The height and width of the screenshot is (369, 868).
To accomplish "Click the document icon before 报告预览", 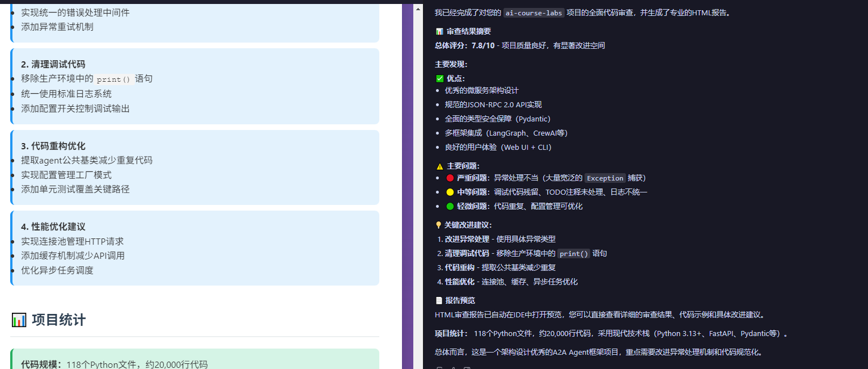I will pos(438,300).
